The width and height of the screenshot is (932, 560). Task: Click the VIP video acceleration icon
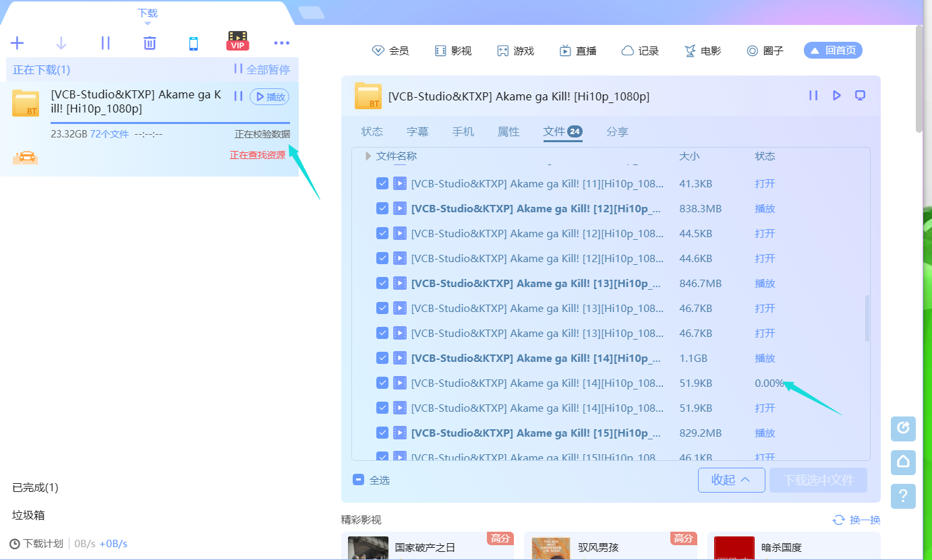[237, 42]
